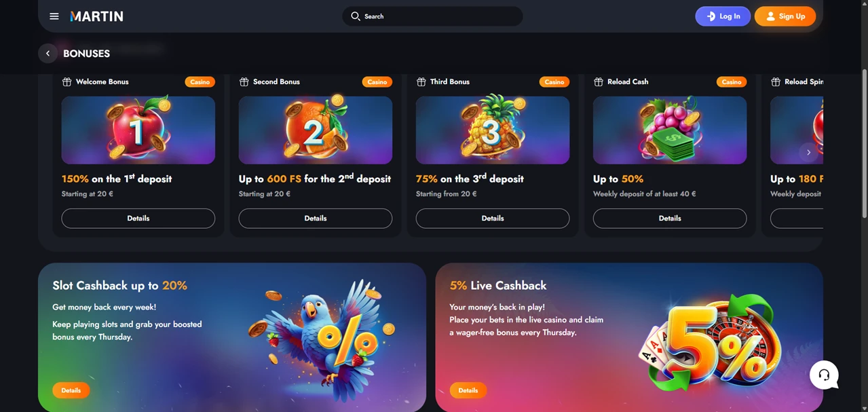Click the Sign Up button
The image size is (868, 412).
785,16
